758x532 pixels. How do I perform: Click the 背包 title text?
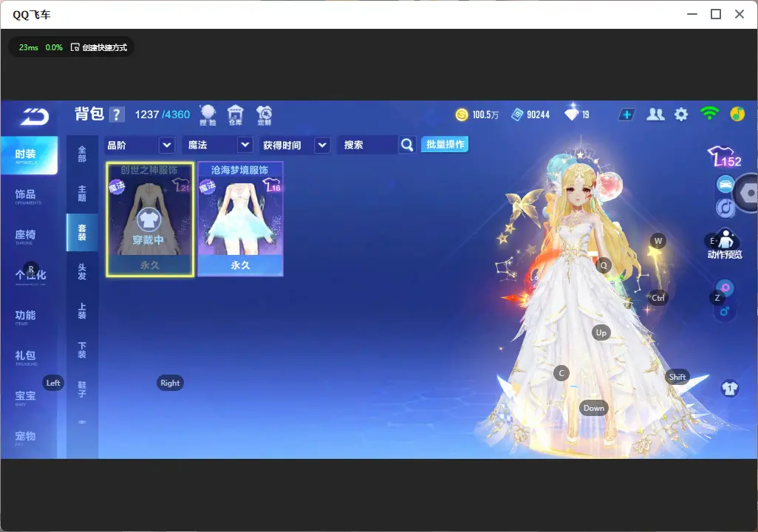(89, 114)
